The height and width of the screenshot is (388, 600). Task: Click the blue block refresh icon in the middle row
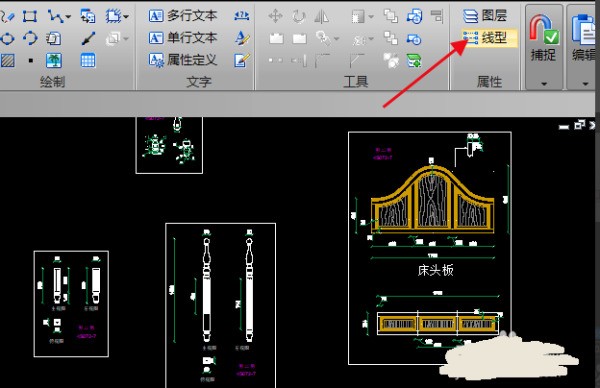414,38
